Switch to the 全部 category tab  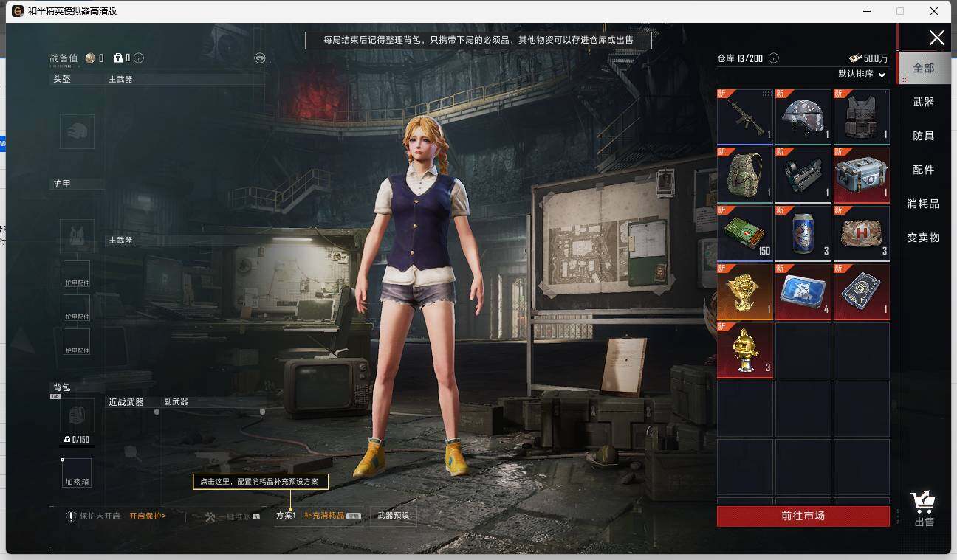923,68
